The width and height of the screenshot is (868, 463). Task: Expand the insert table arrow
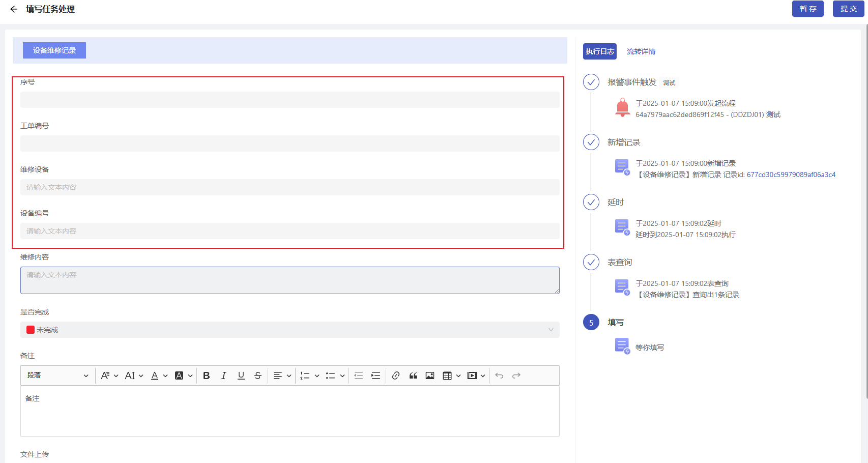point(458,375)
